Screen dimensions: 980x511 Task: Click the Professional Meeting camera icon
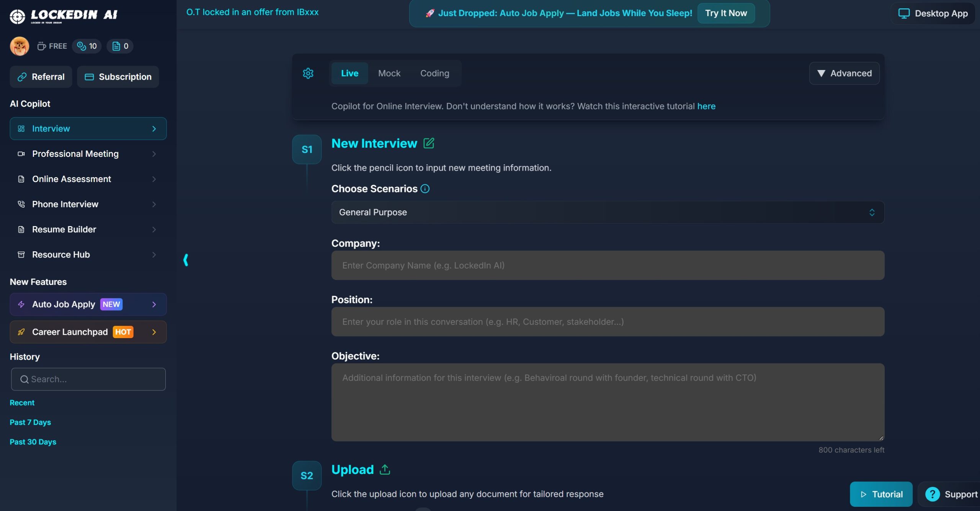[21, 154]
